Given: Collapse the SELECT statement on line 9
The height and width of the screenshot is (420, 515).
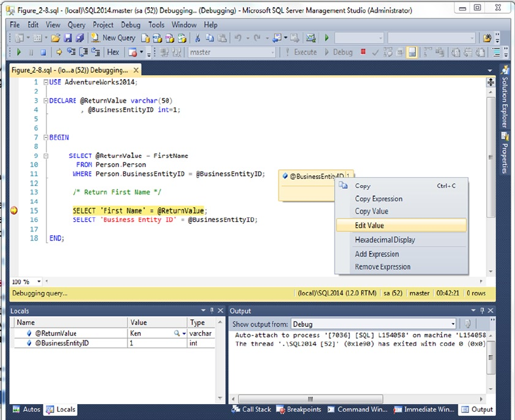Looking at the screenshot, I should 45,156.
